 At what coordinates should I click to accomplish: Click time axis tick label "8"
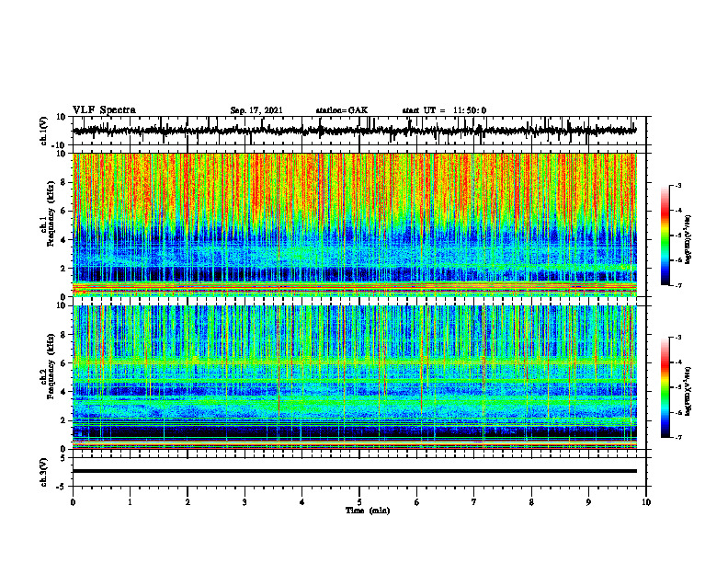tap(531, 502)
